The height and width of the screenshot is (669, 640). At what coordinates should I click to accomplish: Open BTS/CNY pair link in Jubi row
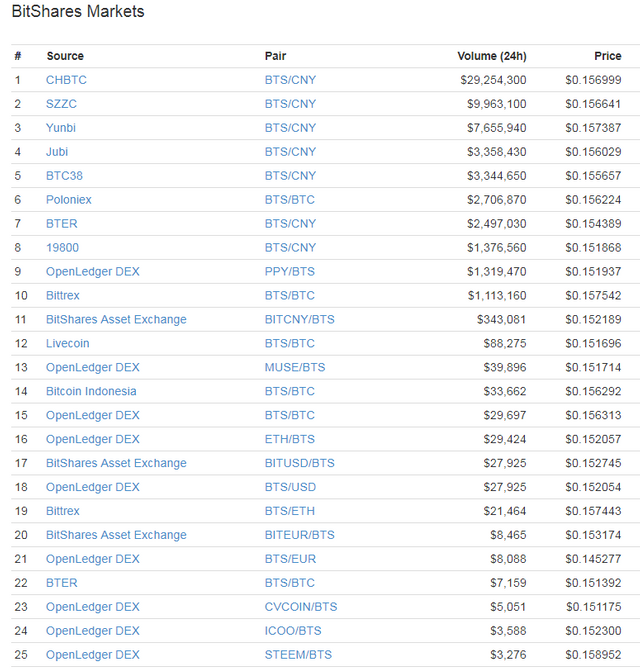290,151
